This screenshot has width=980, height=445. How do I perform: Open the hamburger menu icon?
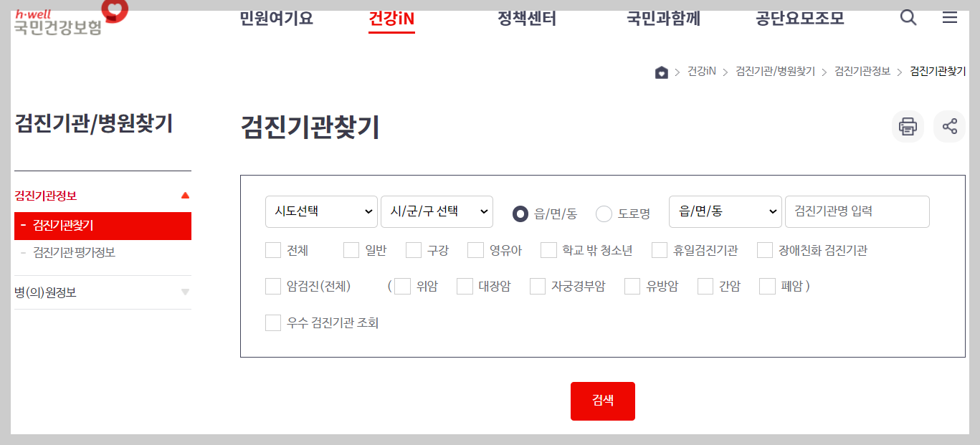tap(950, 17)
